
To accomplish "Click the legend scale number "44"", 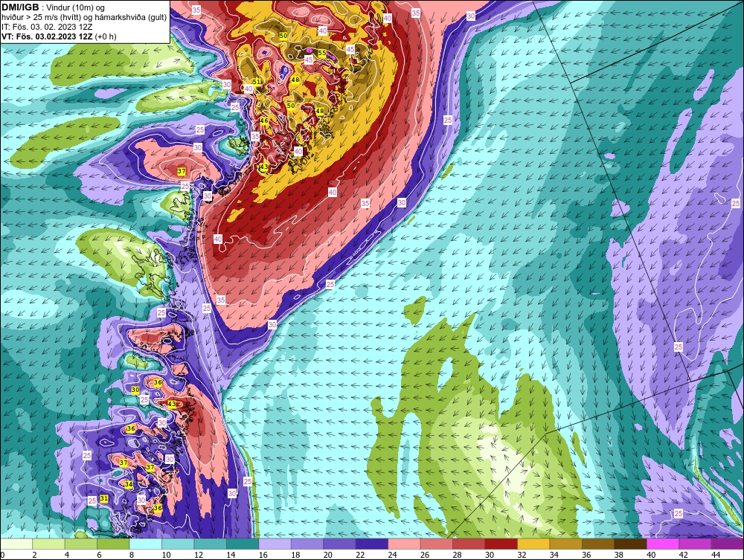I will (x=716, y=555).
